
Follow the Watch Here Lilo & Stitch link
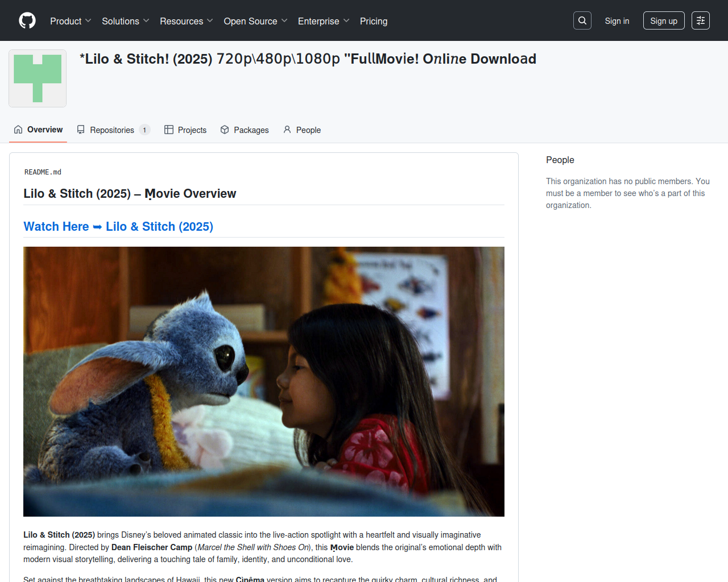pyautogui.click(x=118, y=226)
